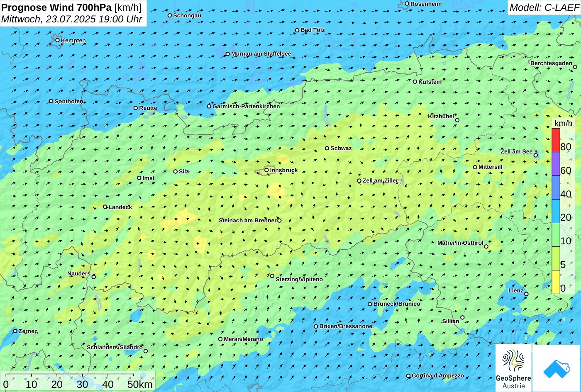
Task: Click the 'Sonthofen' label
Action: (69, 101)
